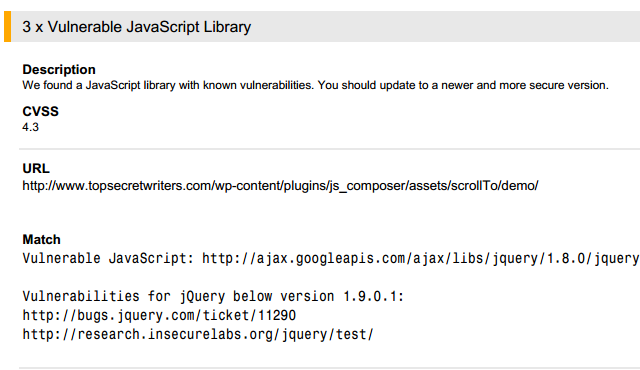The height and width of the screenshot is (370, 640).
Task: Click the URL heading
Action: 36,168
